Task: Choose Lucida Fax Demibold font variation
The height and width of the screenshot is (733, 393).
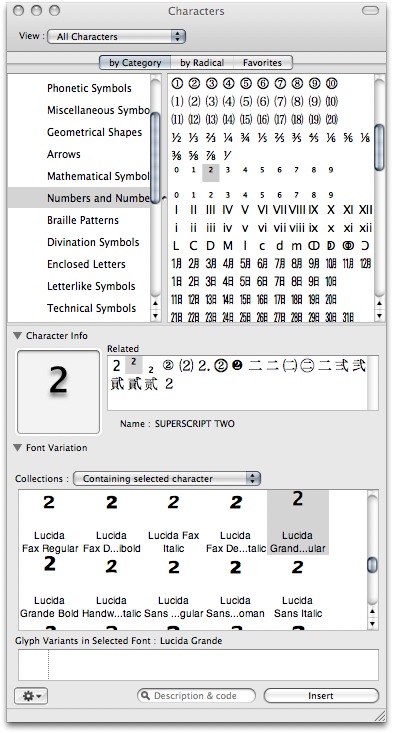Action: click(x=111, y=523)
